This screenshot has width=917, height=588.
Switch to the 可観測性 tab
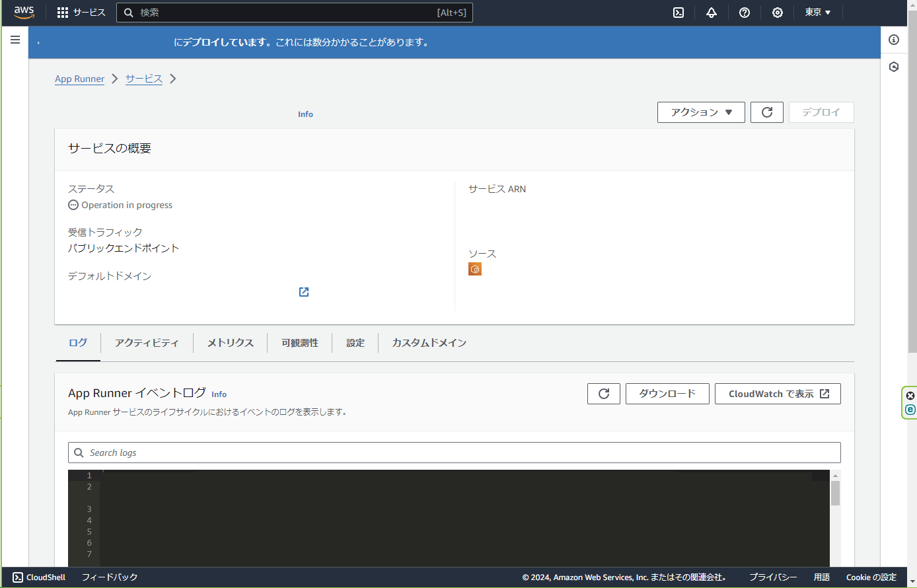300,343
